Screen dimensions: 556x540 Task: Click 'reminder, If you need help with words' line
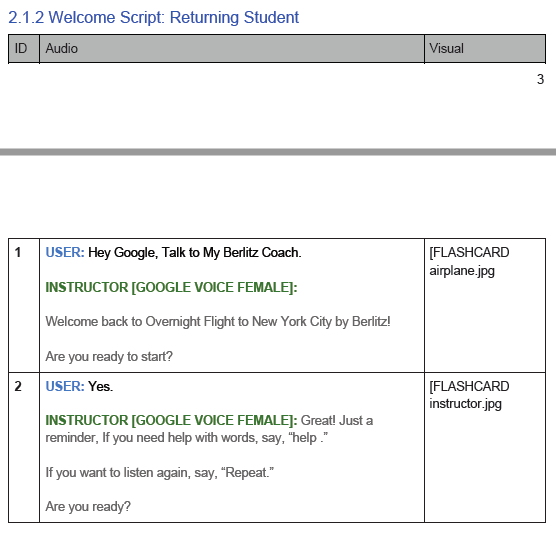point(187,438)
